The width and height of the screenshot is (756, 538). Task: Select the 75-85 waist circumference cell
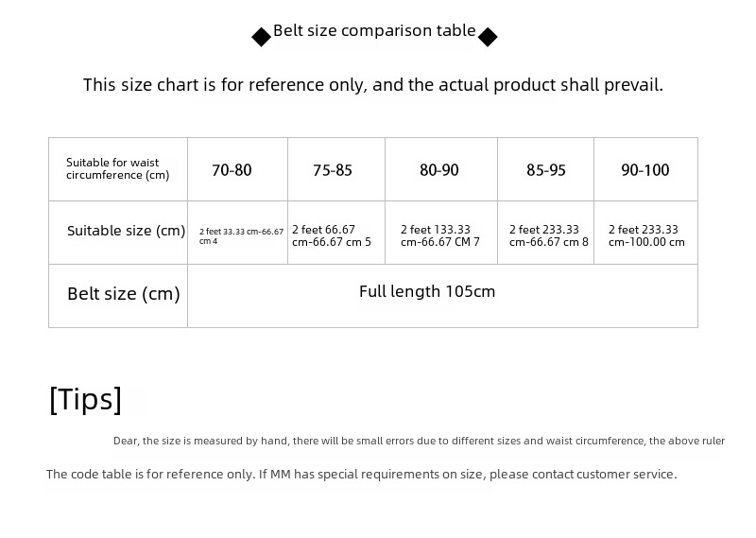click(x=333, y=170)
